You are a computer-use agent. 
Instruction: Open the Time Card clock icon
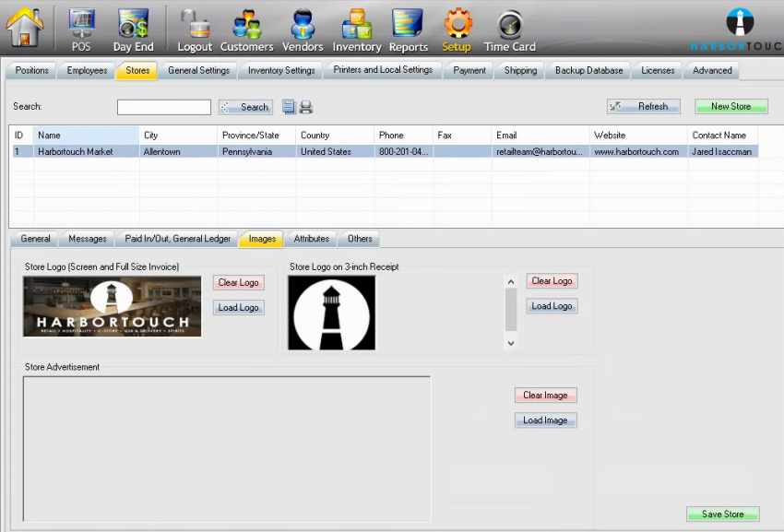coord(509,29)
